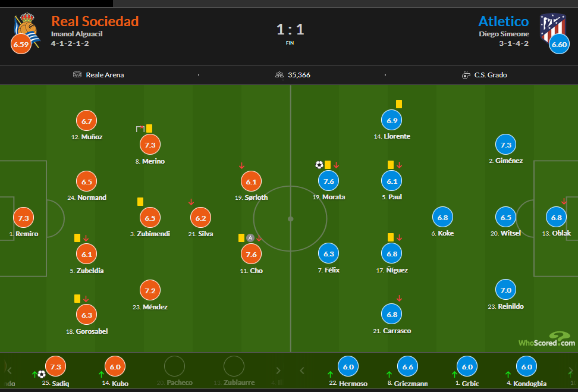This screenshot has width=578, height=392.
Task: Click substitute Sadiq's rating bubble
Action: click(56, 366)
